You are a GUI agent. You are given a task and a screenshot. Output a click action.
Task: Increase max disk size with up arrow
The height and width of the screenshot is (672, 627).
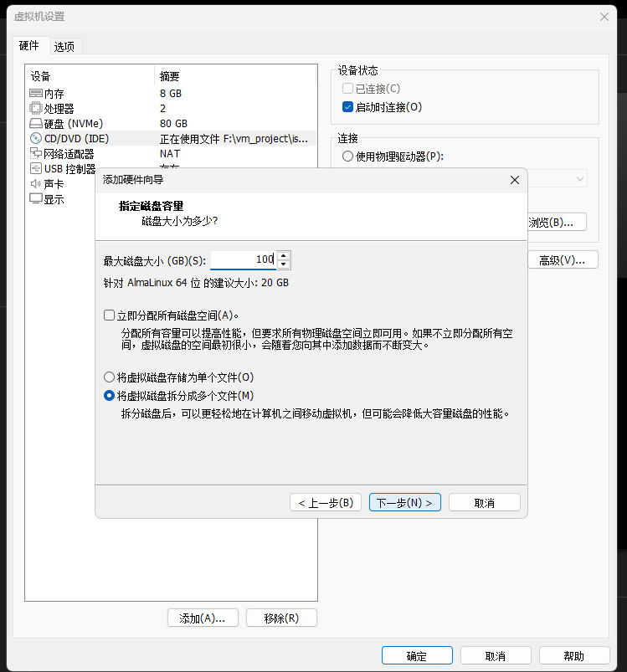(x=284, y=256)
